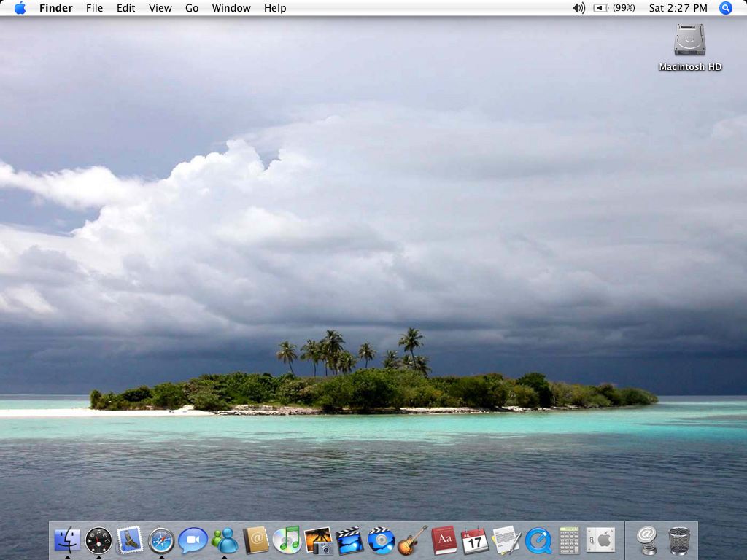Image resolution: width=747 pixels, height=560 pixels.
Task: Launch Calculator from the Dock
Action: (569, 540)
